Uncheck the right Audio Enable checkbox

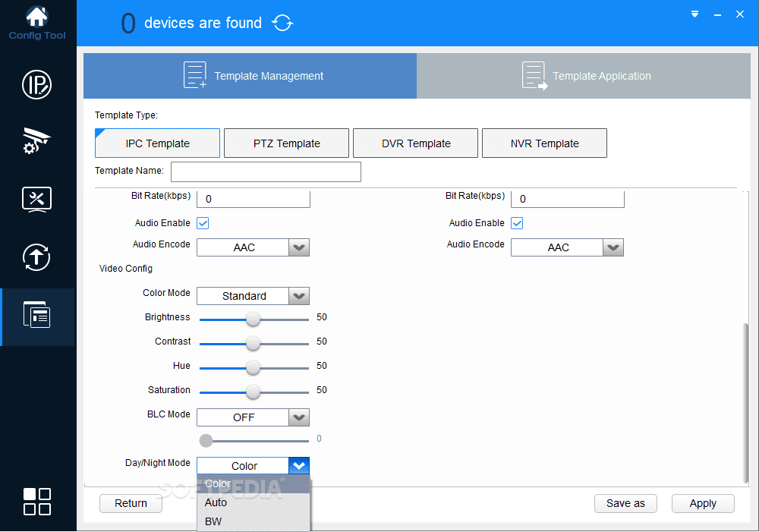517,223
